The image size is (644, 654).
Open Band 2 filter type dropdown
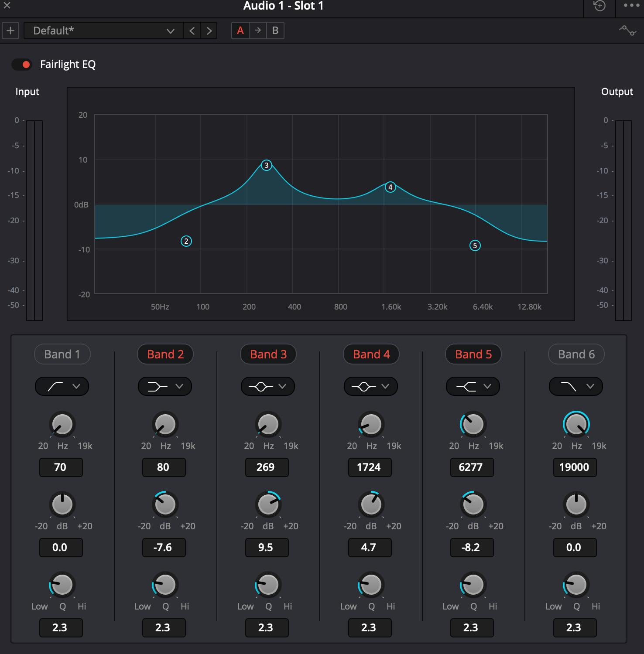pos(165,386)
